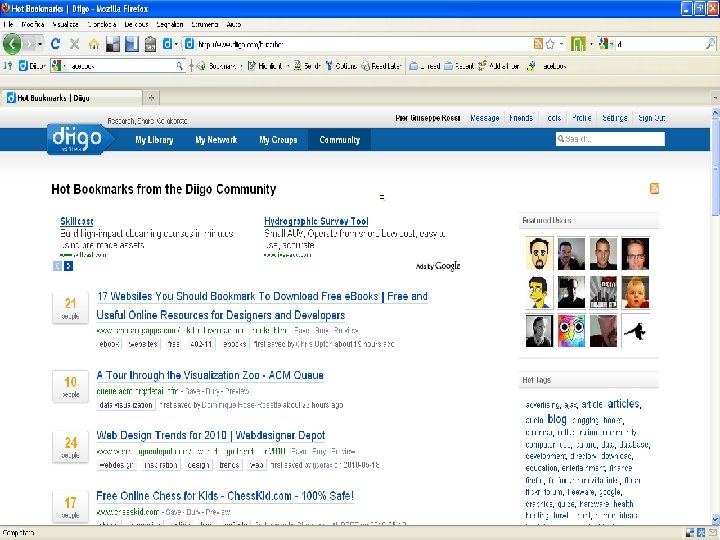The width and height of the screenshot is (720, 540).
Task: Go to My Groups in the Diigo nav
Action: (x=278, y=140)
